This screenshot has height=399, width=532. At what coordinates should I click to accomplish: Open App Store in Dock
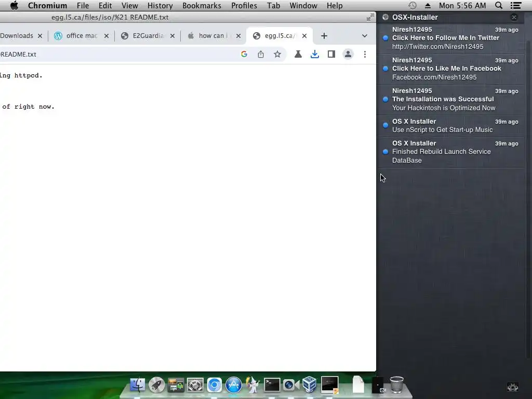tap(234, 385)
